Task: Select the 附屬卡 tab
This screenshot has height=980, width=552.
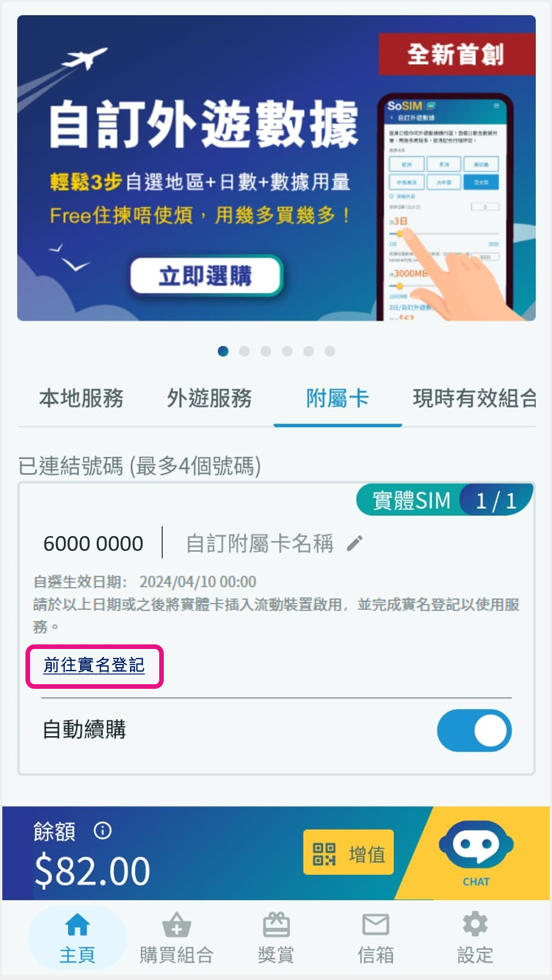Action: tap(337, 398)
